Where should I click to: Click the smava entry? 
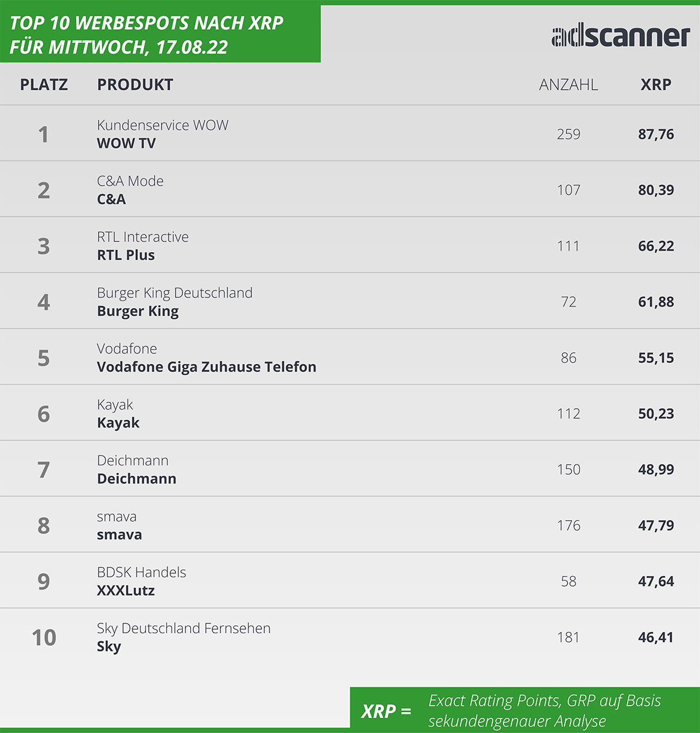(120, 535)
